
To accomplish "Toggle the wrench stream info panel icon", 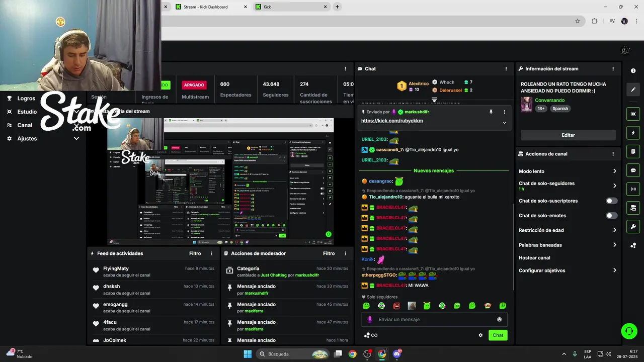I will coord(633,226).
